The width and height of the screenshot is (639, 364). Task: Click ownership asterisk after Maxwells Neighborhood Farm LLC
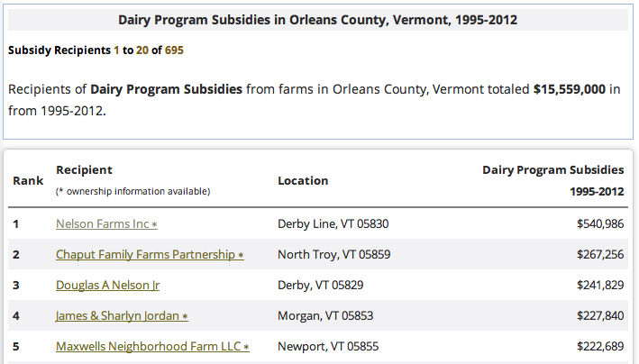pos(246,347)
